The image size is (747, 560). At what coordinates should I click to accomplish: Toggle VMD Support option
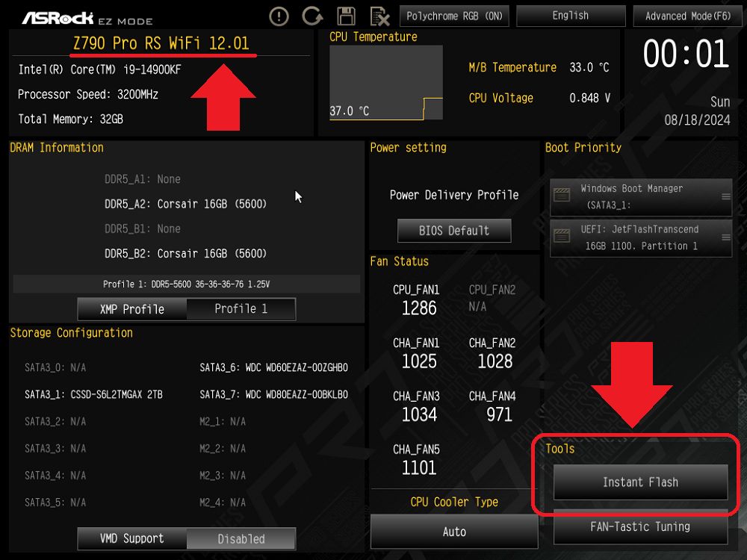pos(186,538)
